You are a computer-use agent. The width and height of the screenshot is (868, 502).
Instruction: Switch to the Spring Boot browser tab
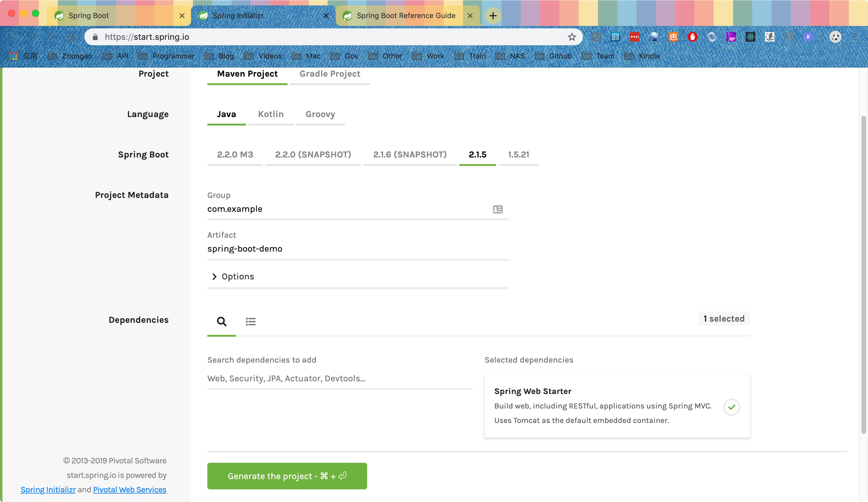point(89,15)
